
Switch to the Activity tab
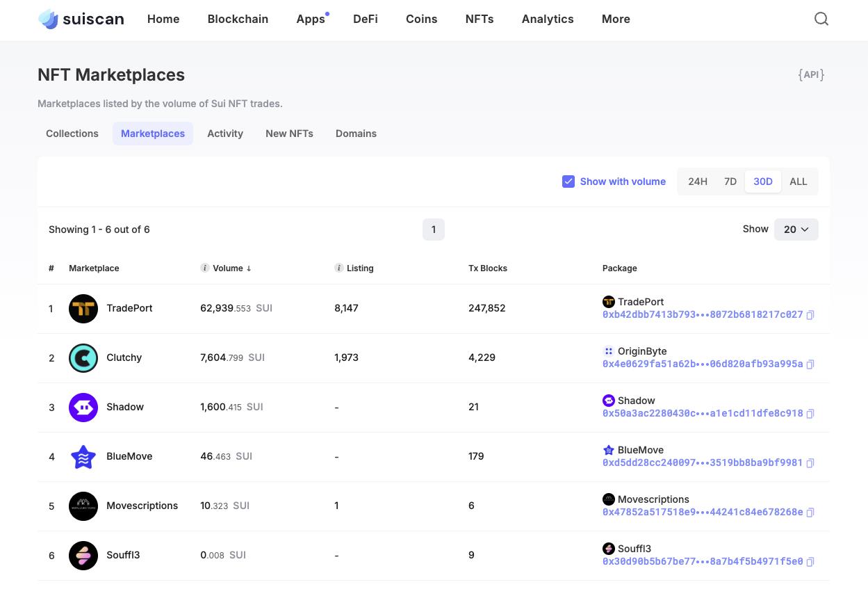(x=225, y=134)
